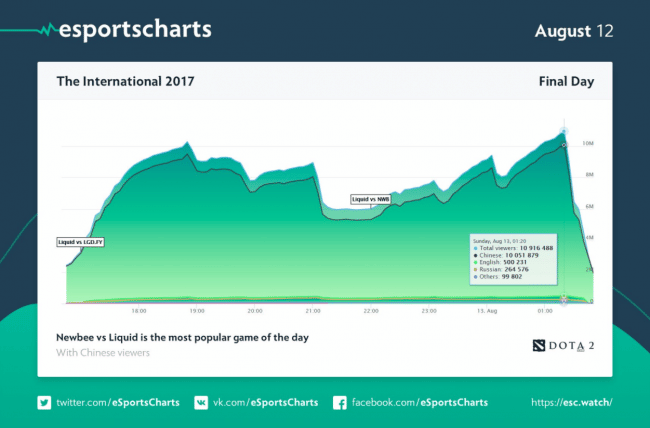Viewport: 650px width, 428px height.
Task: Click the Final Day heading
Action: point(566,82)
